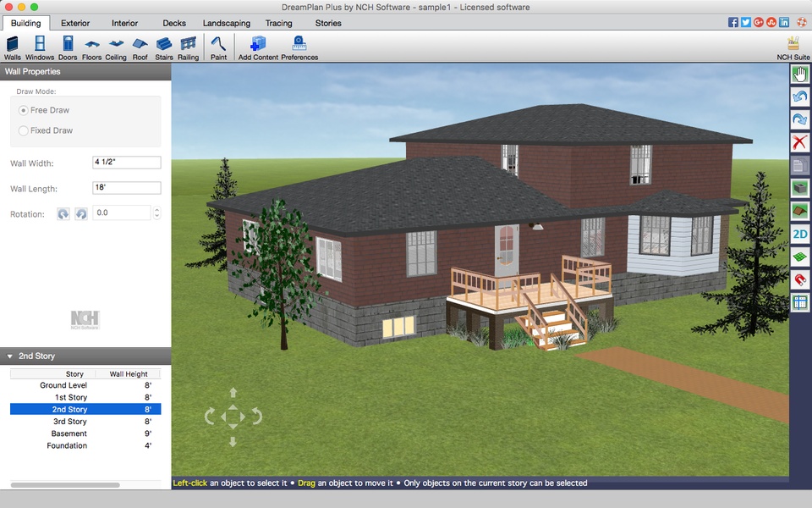Select the Fixed Draw radio button
Image resolution: width=812 pixels, height=508 pixels.
click(24, 130)
